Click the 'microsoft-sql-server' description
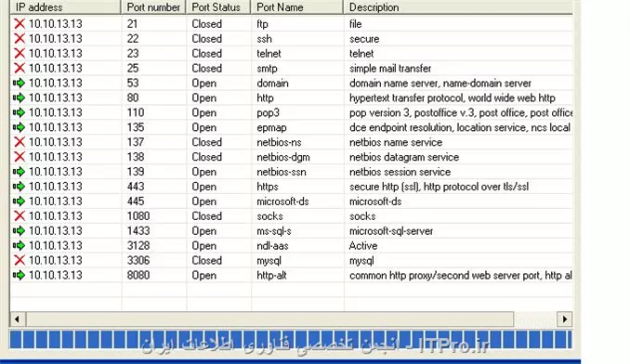This screenshot has height=364, width=630. (x=391, y=231)
